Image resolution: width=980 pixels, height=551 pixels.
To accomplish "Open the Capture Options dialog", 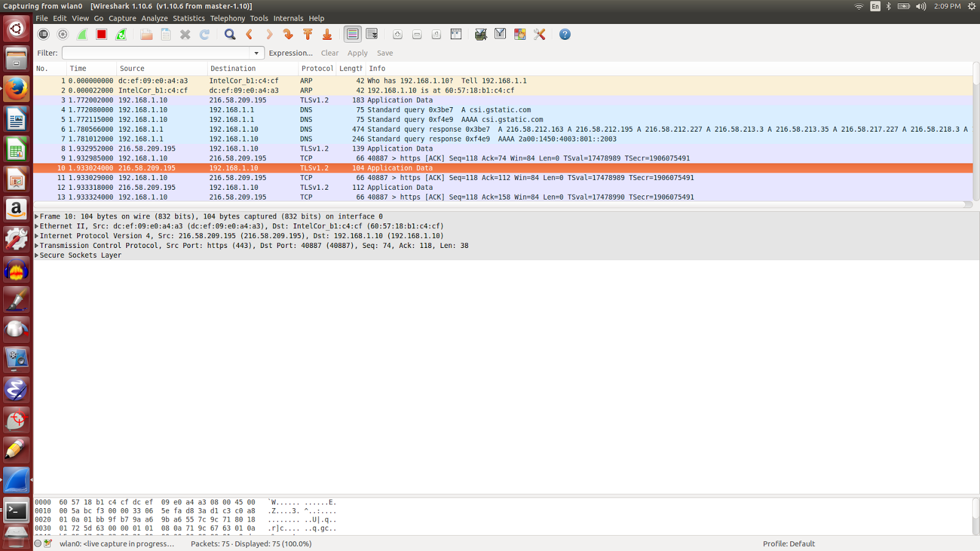I will (62, 34).
